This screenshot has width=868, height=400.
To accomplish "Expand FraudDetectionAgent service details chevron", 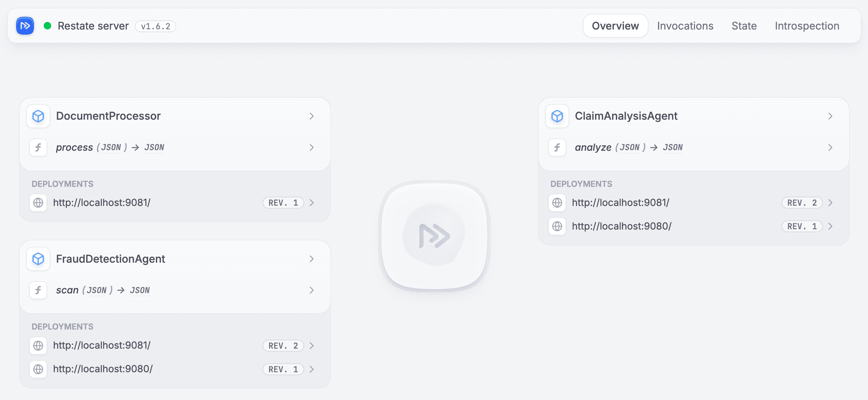I will click(312, 259).
